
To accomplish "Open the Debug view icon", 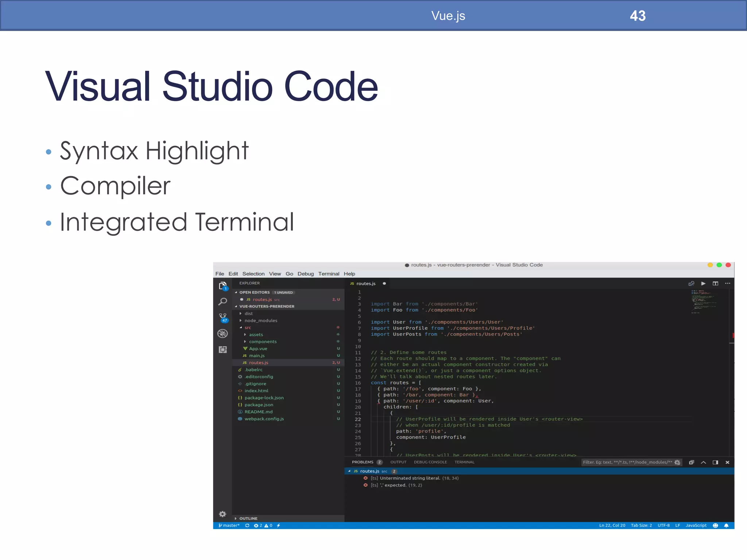I will pyautogui.click(x=222, y=334).
